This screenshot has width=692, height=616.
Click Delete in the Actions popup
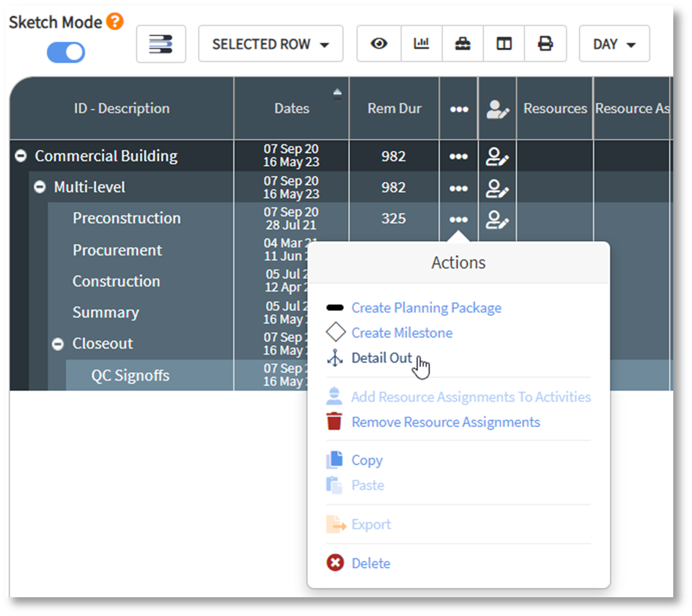370,563
